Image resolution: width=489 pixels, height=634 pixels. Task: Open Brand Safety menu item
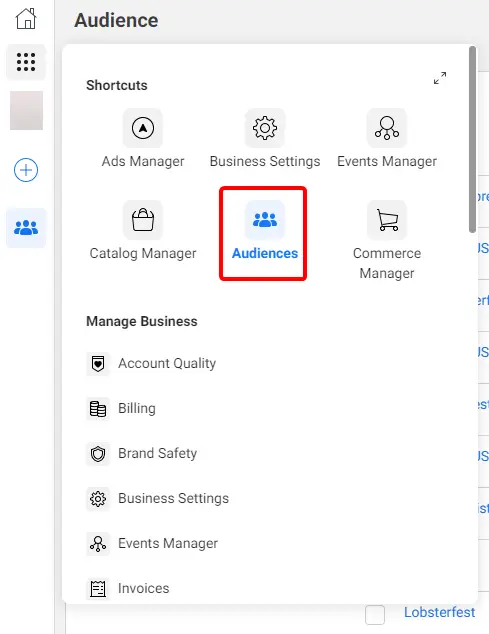click(157, 454)
